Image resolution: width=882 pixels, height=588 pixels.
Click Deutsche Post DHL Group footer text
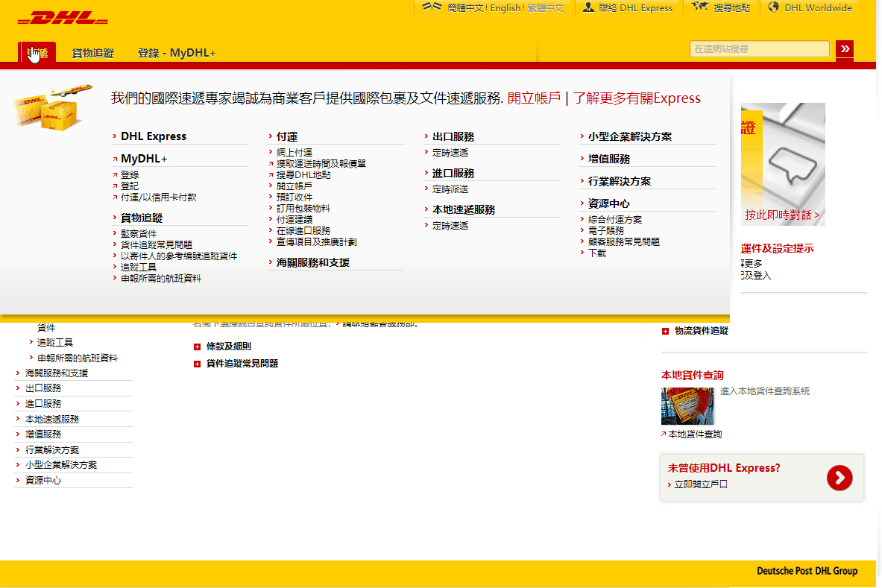[x=807, y=571]
